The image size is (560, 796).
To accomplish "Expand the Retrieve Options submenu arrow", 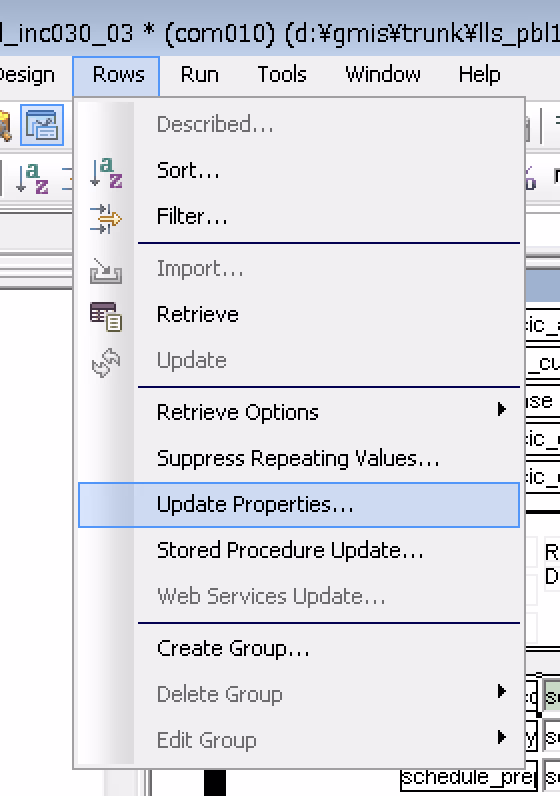I will click(x=502, y=409).
